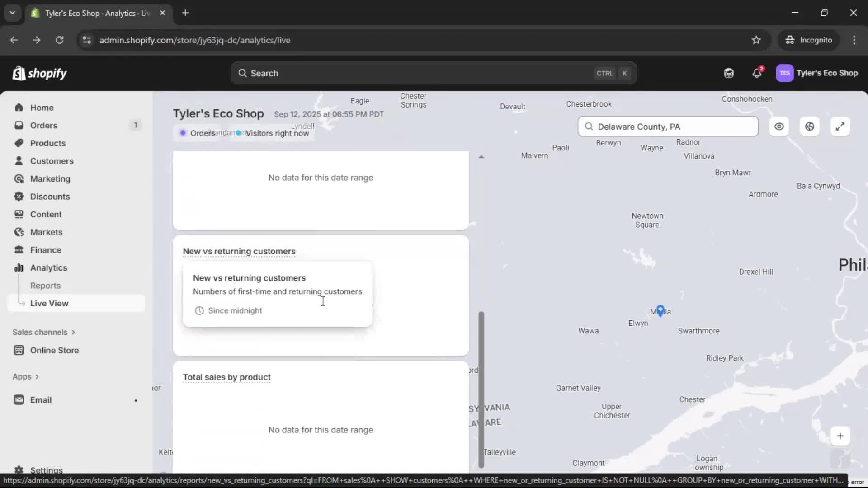Toggle the eye visibility control above the map
Screen dimensions: 868x488
(779, 127)
